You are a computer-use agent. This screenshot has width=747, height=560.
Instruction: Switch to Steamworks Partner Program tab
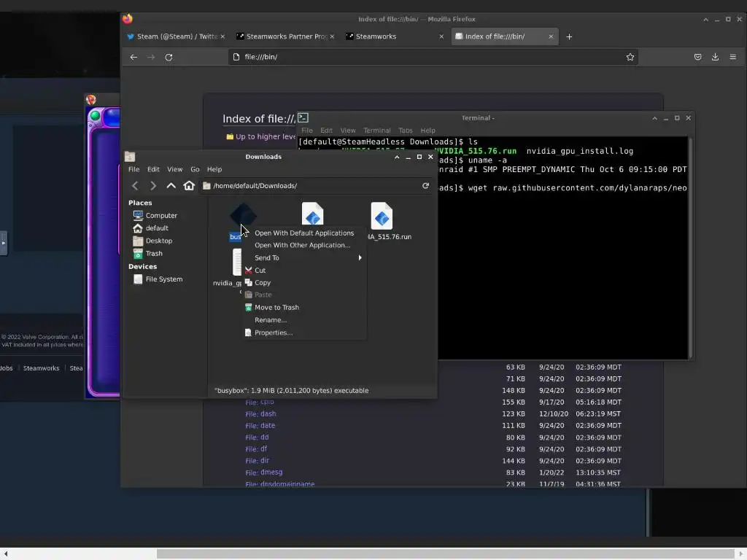coord(285,36)
